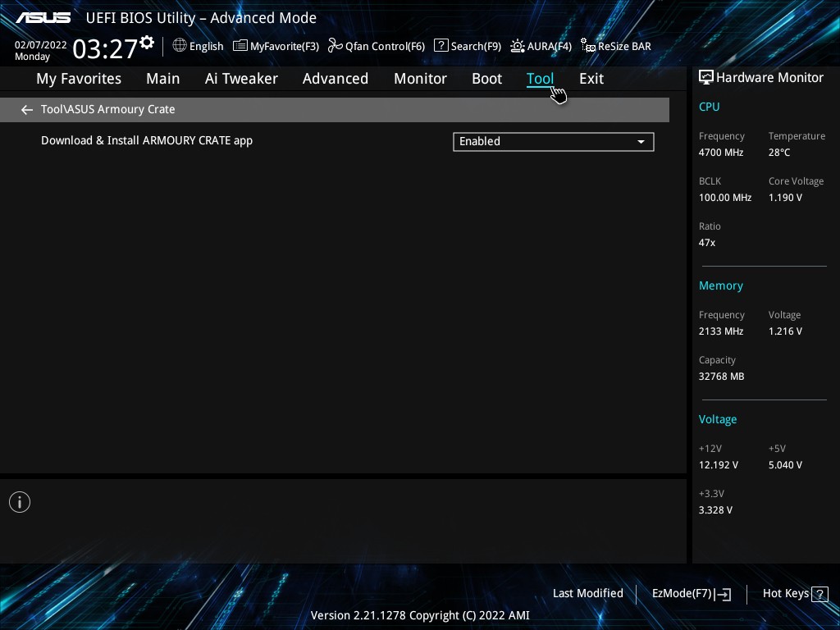Viewport: 840px width, 630px height.
Task: Click the back arrow to Tool menu
Action: click(x=27, y=110)
